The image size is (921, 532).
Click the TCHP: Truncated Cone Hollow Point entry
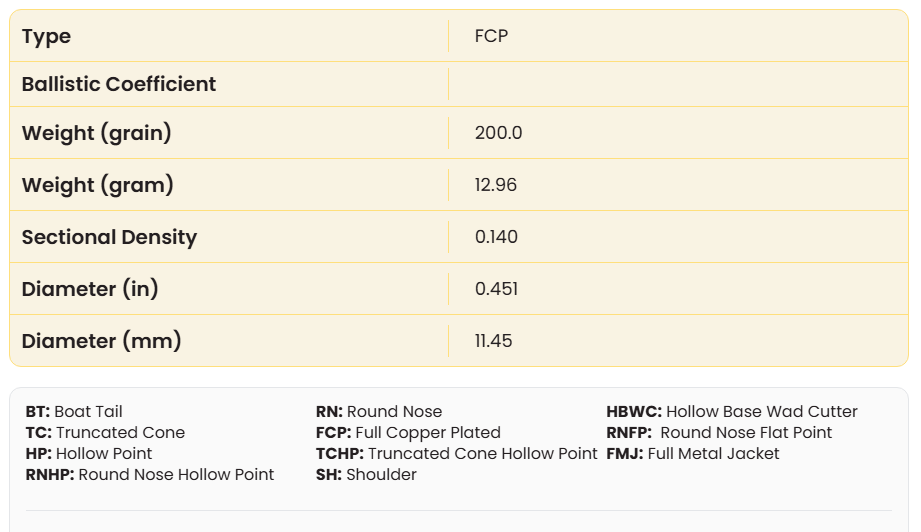pyautogui.click(x=456, y=454)
